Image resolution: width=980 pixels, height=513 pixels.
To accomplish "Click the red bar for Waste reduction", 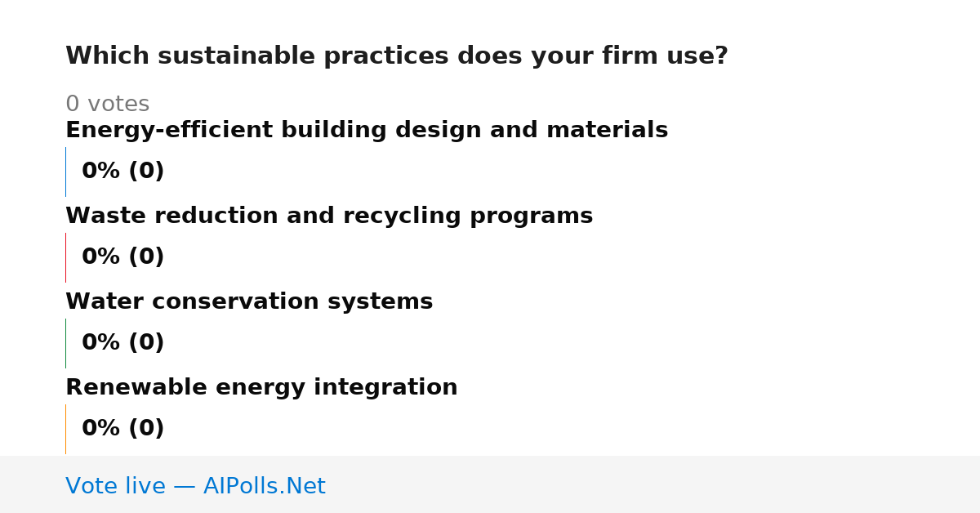I will 65,257.
